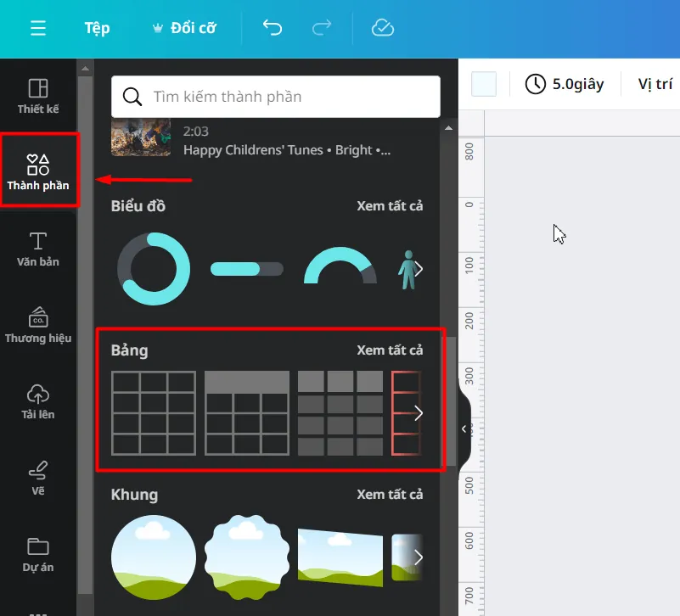Collapse the side panel with the handle arrow

point(464,428)
